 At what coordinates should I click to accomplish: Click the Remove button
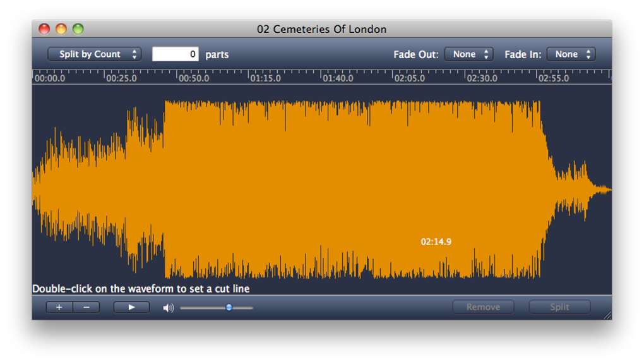pyautogui.click(x=483, y=307)
